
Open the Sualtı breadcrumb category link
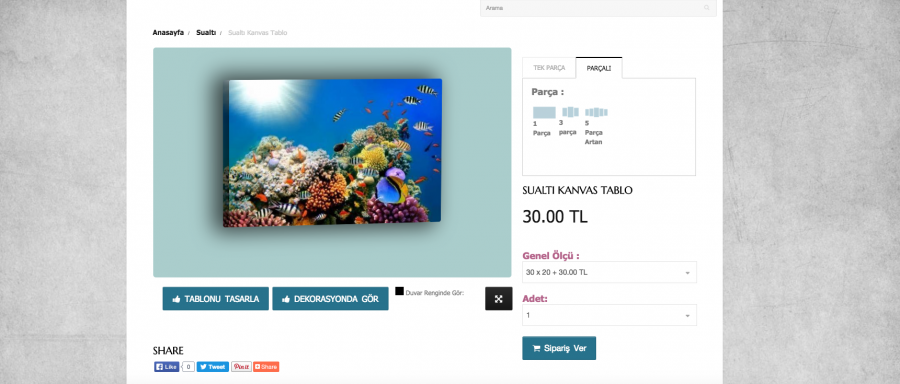click(206, 33)
